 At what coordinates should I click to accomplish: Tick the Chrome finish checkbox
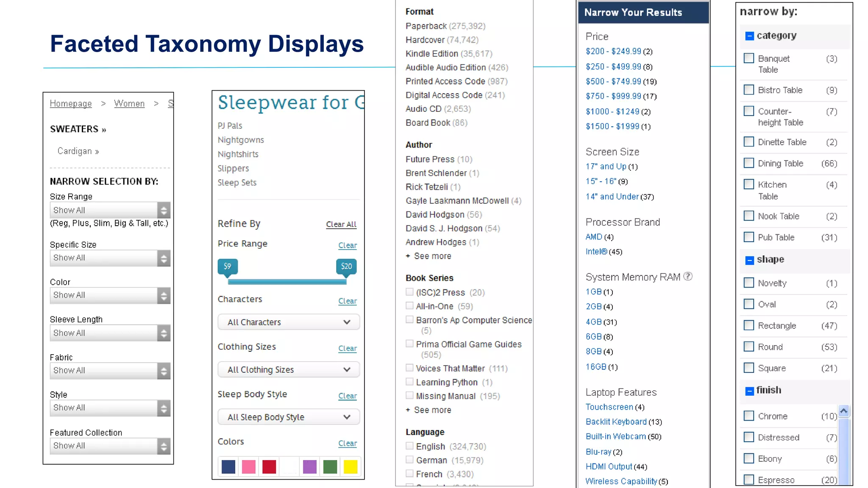coord(749,416)
